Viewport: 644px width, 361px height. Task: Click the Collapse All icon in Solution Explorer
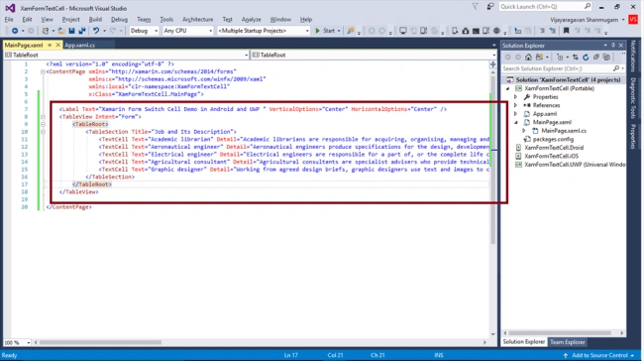coord(595,58)
